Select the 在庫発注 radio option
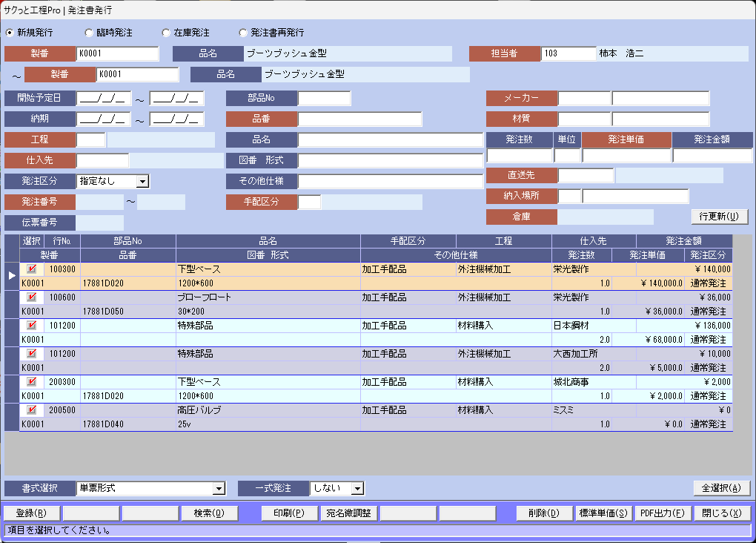The width and height of the screenshot is (756, 543). click(167, 33)
